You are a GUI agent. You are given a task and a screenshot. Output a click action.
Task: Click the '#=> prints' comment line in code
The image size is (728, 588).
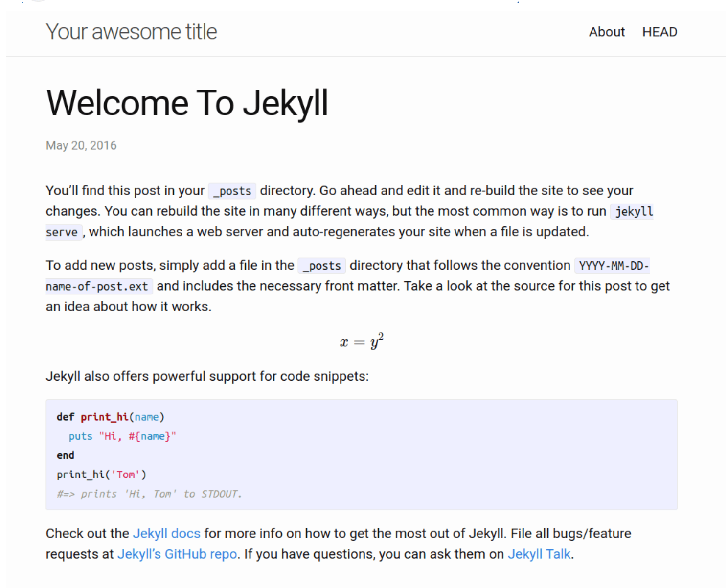[x=149, y=494]
